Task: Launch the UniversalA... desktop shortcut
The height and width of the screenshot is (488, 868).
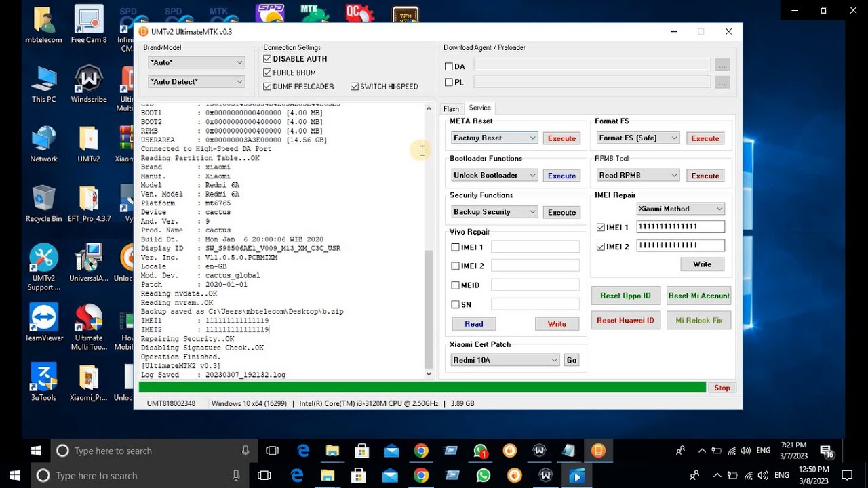Action: (89, 264)
